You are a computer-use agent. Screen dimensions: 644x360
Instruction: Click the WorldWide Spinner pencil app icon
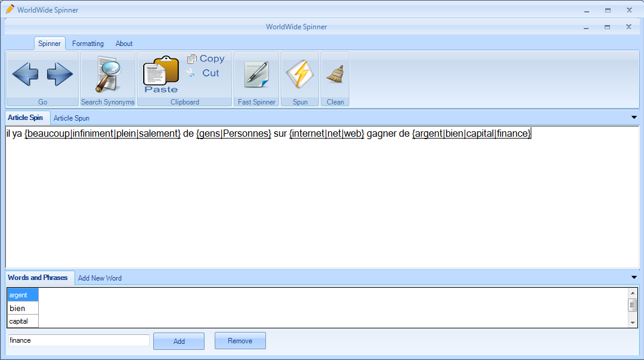(x=10, y=10)
